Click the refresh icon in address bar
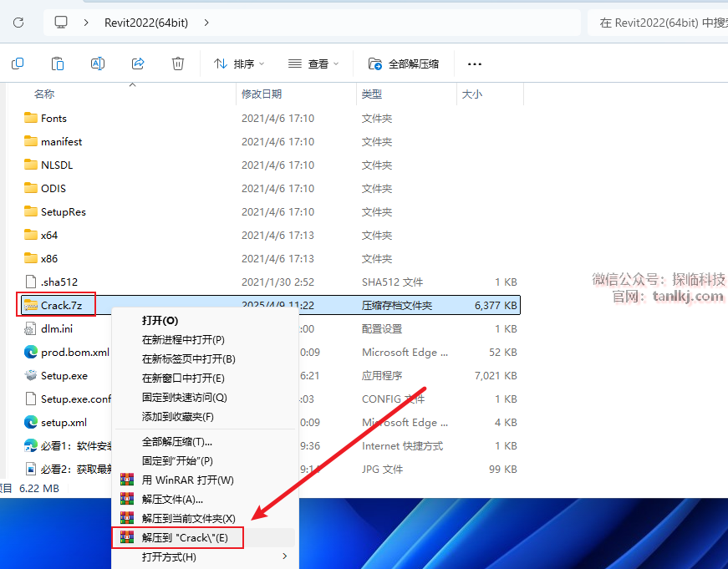This screenshot has height=569, width=728. 18,23
